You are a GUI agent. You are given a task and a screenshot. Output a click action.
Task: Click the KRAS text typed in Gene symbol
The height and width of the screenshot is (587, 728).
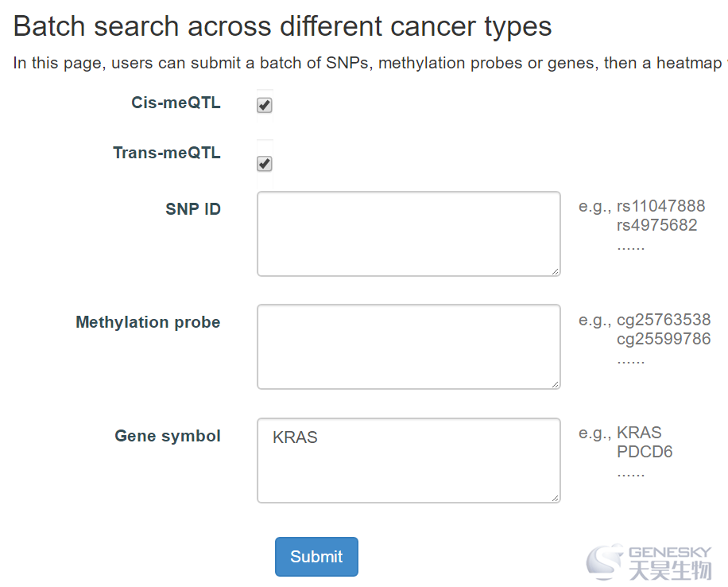(x=295, y=437)
